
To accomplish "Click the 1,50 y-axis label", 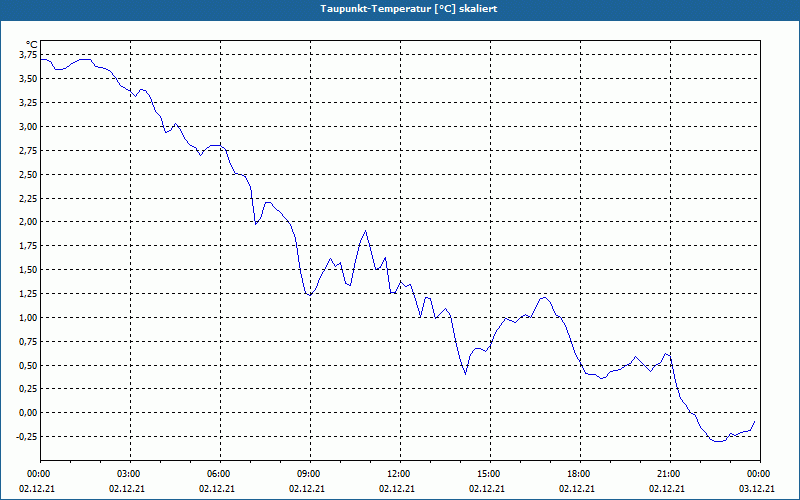I will tap(29, 270).
